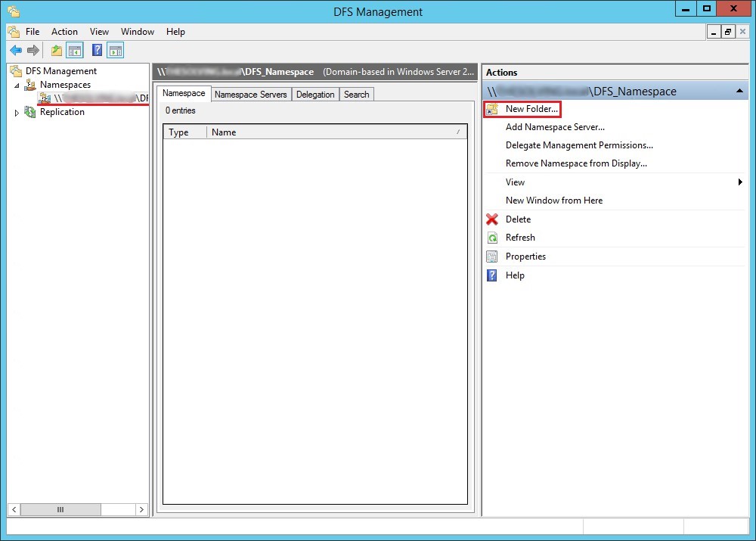
Task: Open the File menu
Action: click(33, 32)
